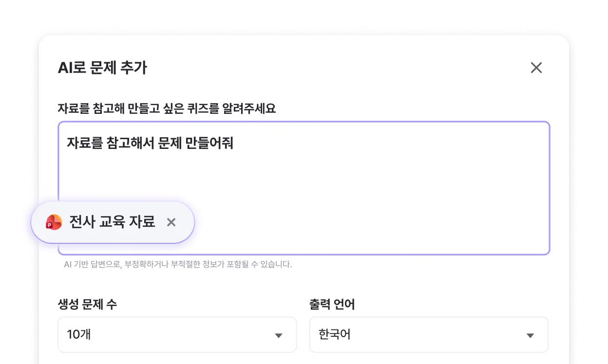Image resolution: width=608 pixels, height=364 pixels.
Task: Click the AI로 문제 추가 dialog title
Action: coord(102,68)
